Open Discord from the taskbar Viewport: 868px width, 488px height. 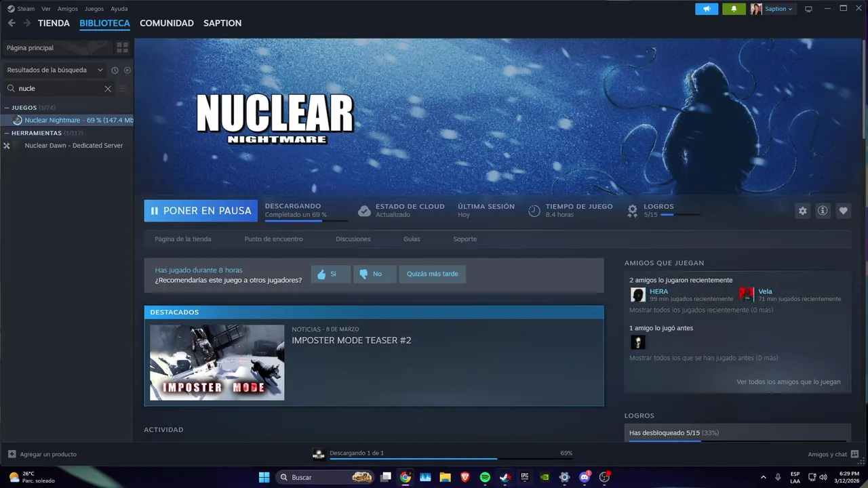tap(585, 477)
